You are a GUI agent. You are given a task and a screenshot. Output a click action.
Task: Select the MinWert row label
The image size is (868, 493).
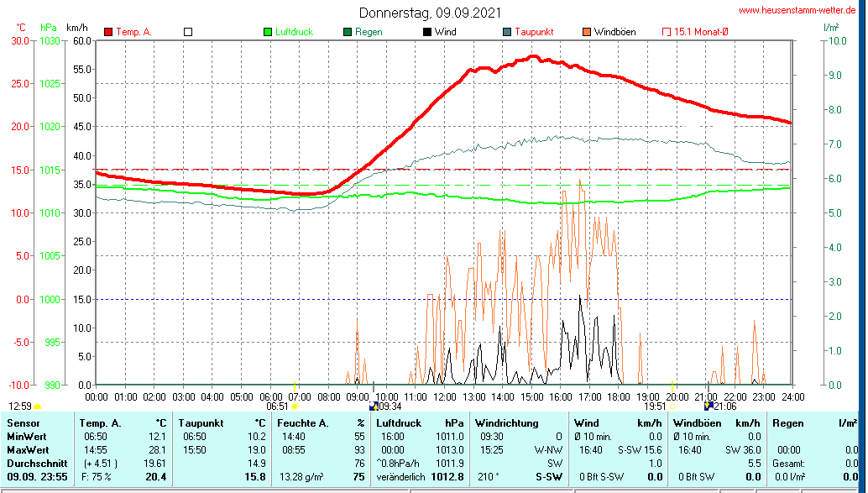click(27, 437)
